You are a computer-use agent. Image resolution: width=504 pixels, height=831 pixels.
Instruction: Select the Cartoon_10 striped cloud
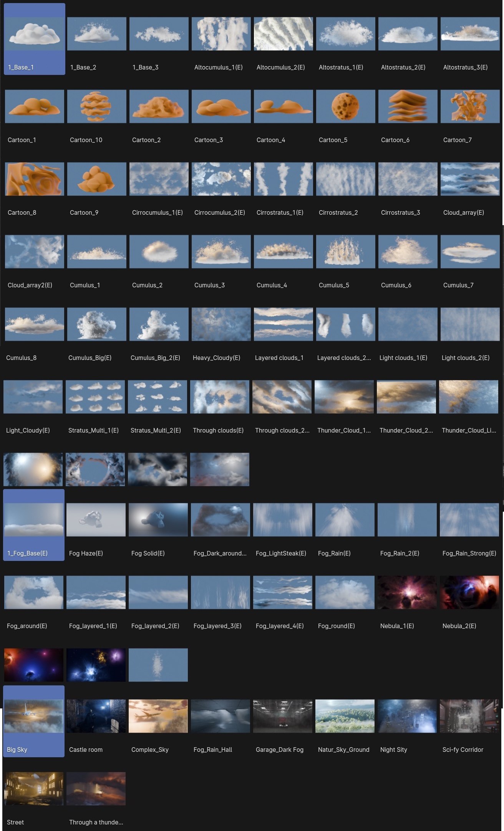96,106
